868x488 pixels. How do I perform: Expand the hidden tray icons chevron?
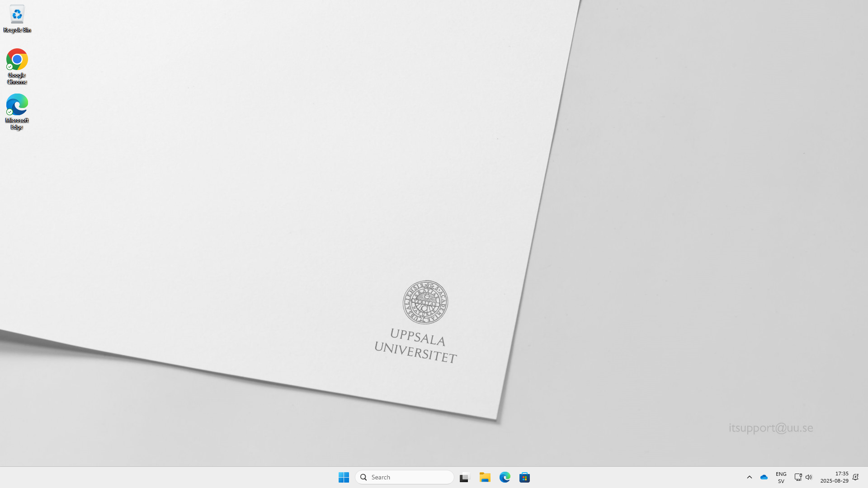pos(749,477)
